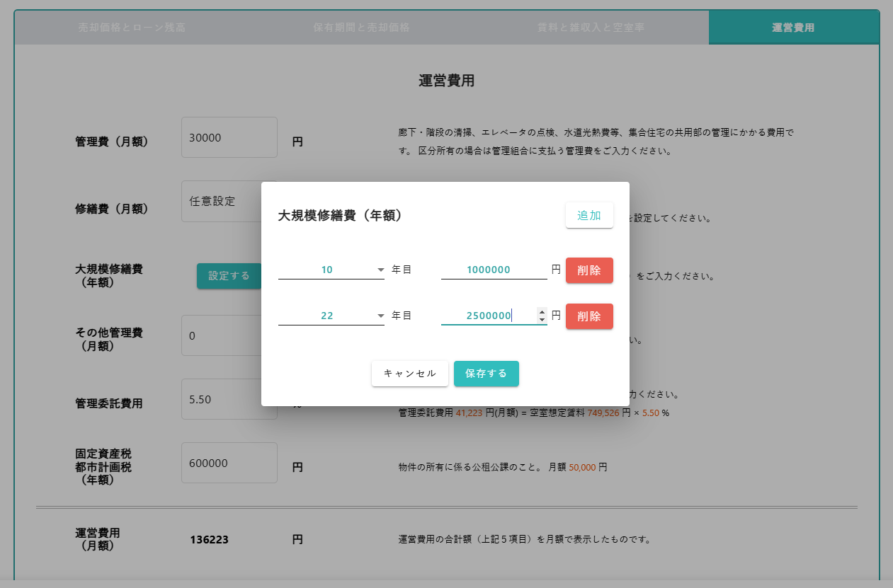Open the 10年目 year dropdown
This screenshot has width=893, height=588.
pyautogui.click(x=331, y=270)
